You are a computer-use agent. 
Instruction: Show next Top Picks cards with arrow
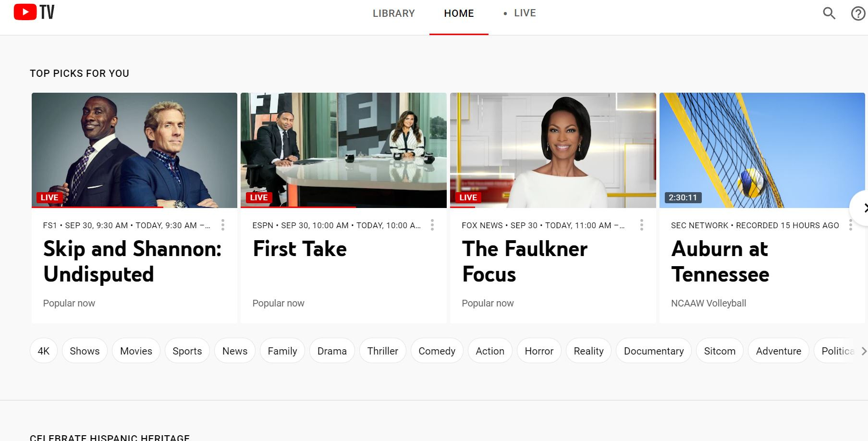[859, 208]
